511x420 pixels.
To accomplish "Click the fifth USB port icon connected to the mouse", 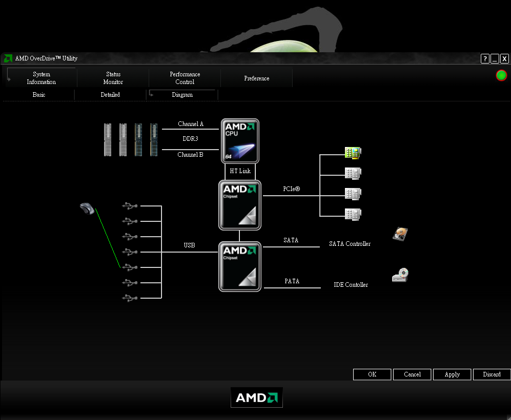I will click(130, 267).
